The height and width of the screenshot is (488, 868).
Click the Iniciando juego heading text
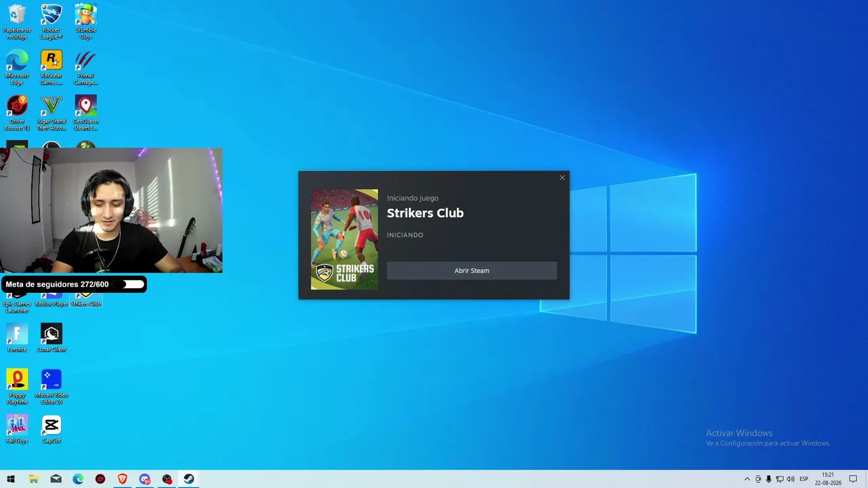coord(412,198)
